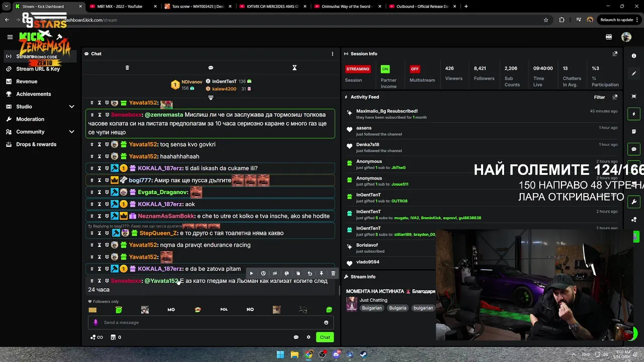
Task: Open Stream URL & Key page
Action: (x=38, y=69)
